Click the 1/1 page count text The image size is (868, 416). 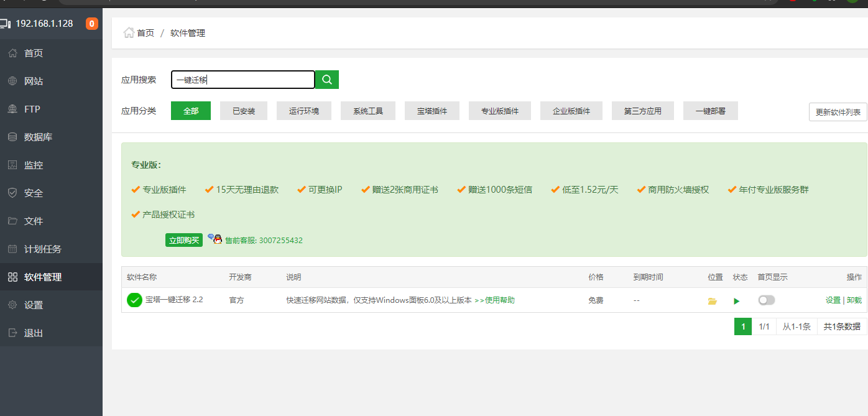coord(764,326)
